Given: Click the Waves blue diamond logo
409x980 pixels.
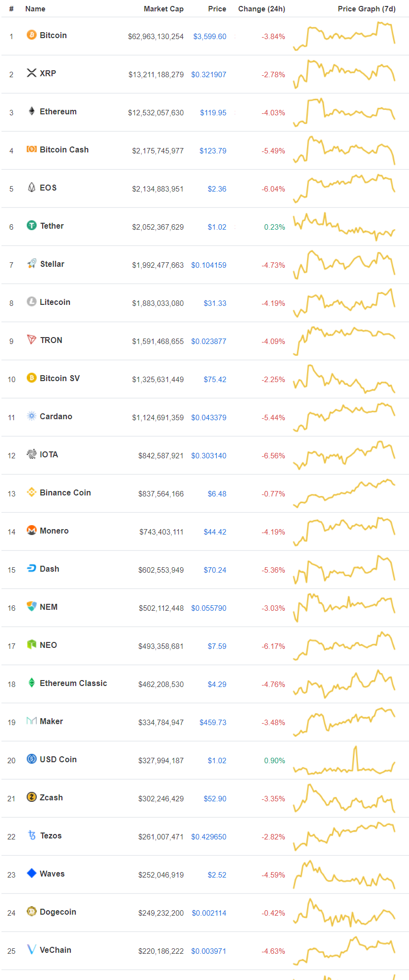Looking at the screenshot, I should 31,874.
